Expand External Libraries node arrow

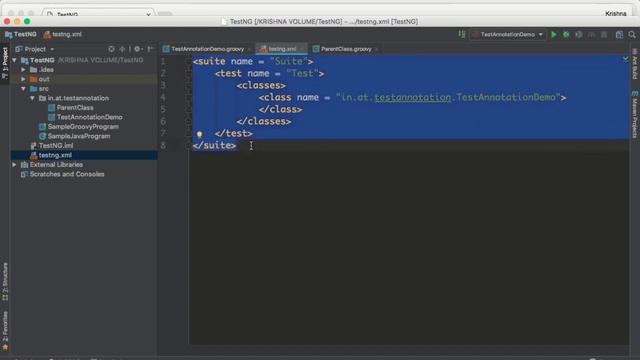point(14,165)
